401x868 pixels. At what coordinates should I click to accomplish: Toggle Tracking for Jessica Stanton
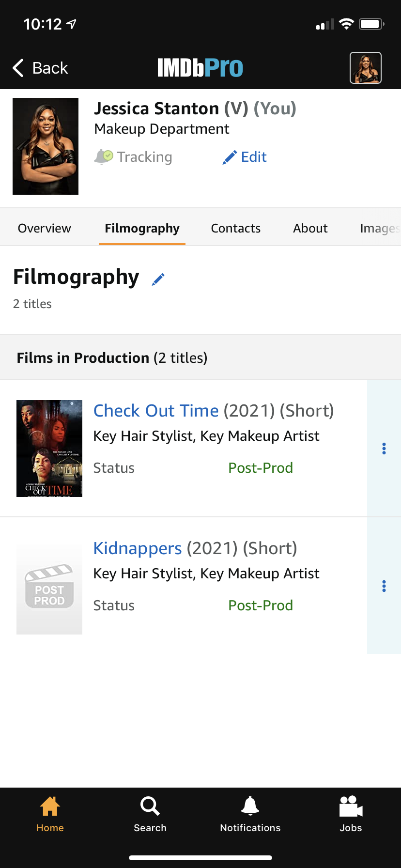134,157
